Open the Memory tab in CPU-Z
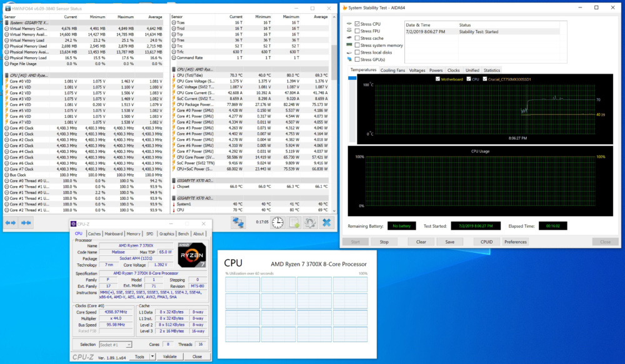Screen dimensions: 625x364 tap(133, 234)
